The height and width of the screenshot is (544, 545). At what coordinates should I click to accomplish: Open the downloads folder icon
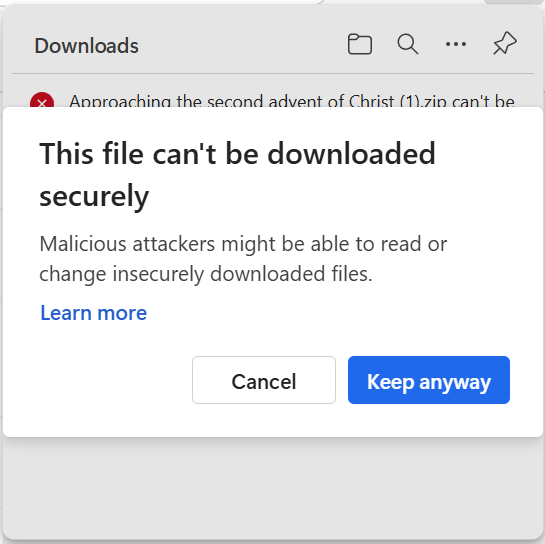tap(360, 44)
